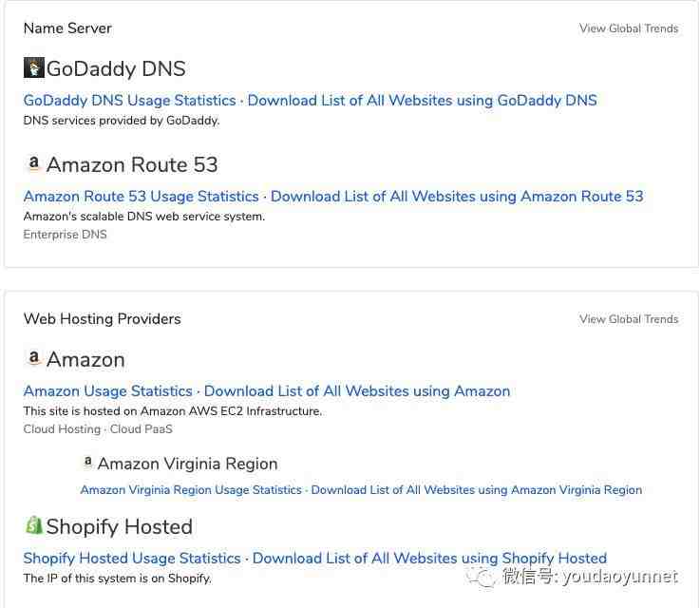
Task: Click the Amazon Route 53 logo icon
Action: coord(34,163)
